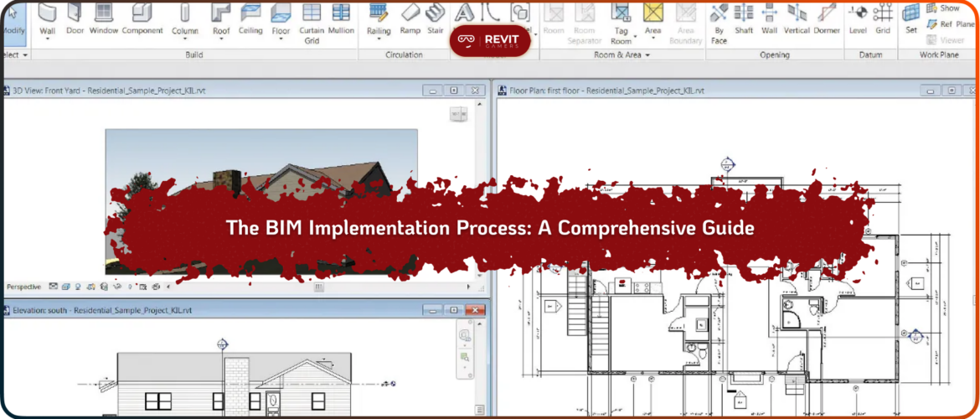Click the third icon after the Perspective label
The width and height of the screenshot is (980, 419).
coord(78,287)
